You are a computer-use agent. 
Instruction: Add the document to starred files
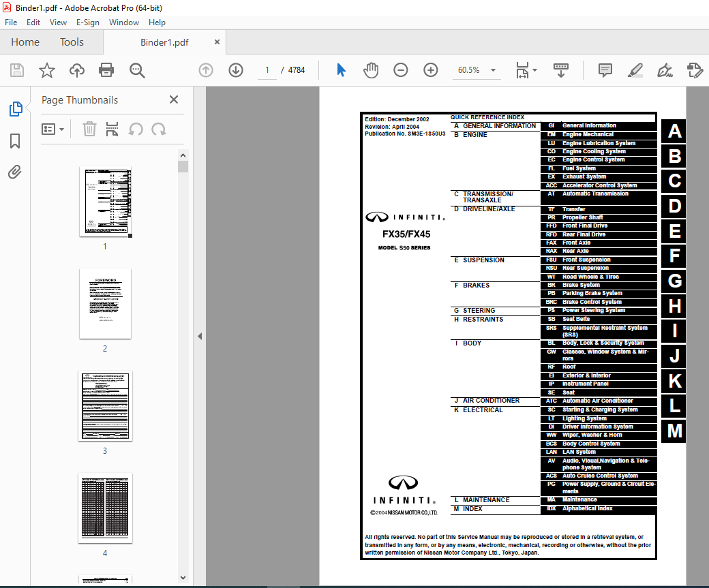(46, 70)
